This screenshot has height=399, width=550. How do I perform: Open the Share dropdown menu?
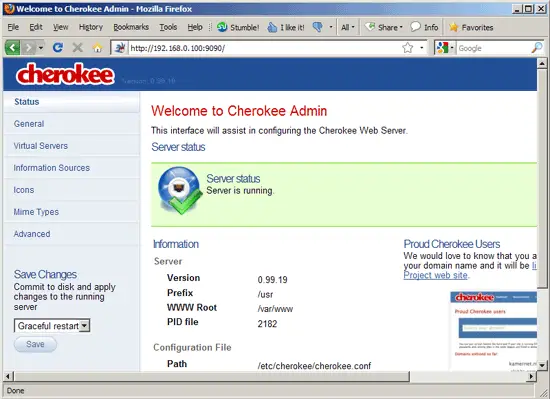tap(384, 27)
